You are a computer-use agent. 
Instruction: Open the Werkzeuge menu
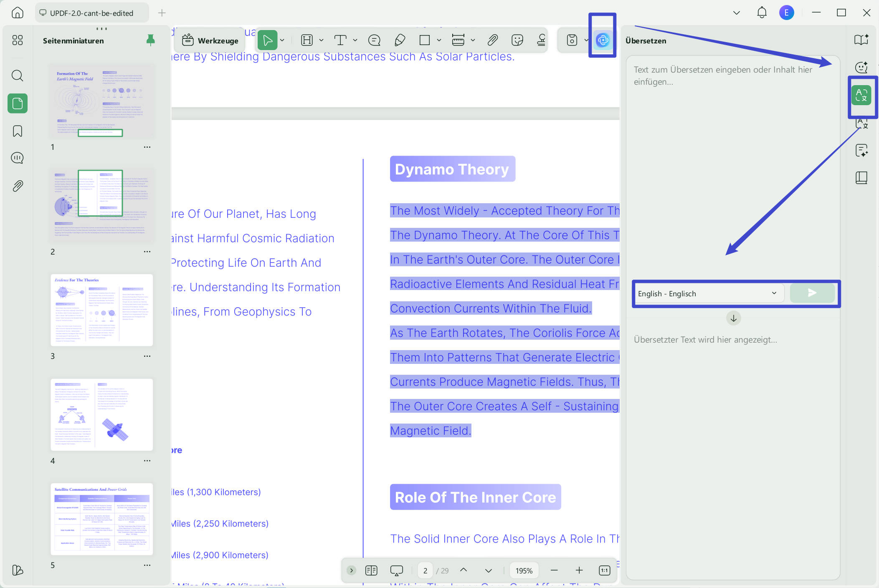[x=210, y=40]
